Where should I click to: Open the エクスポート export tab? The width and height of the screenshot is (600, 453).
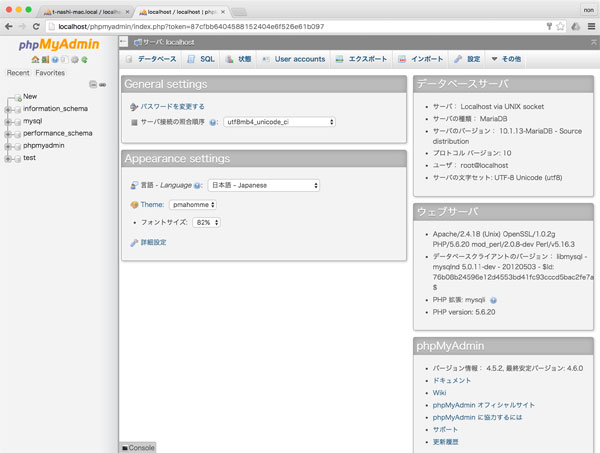(x=361, y=59)
